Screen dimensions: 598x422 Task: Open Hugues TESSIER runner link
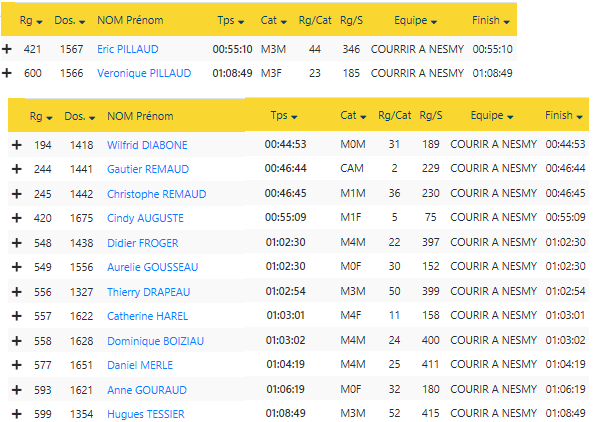146,414
